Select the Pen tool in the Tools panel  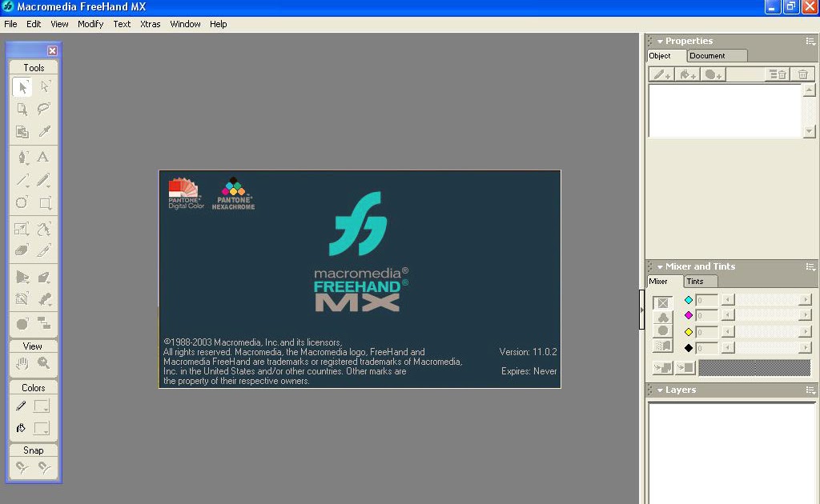[x=22, y=157]
